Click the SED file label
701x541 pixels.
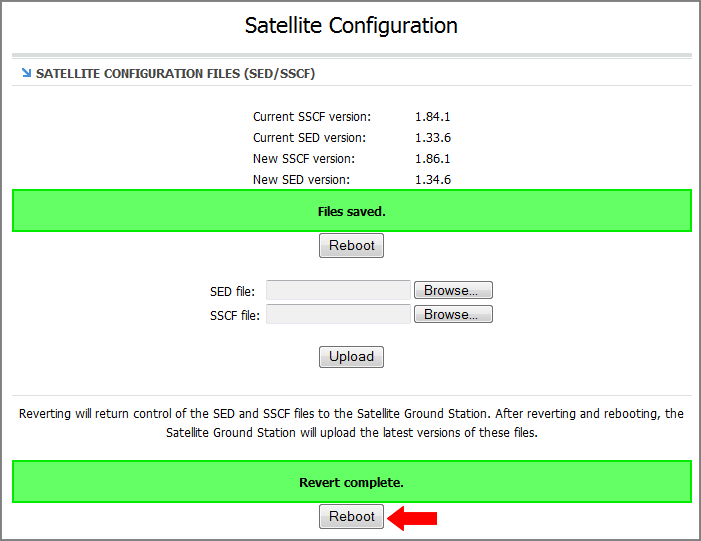tap(232, 291)
